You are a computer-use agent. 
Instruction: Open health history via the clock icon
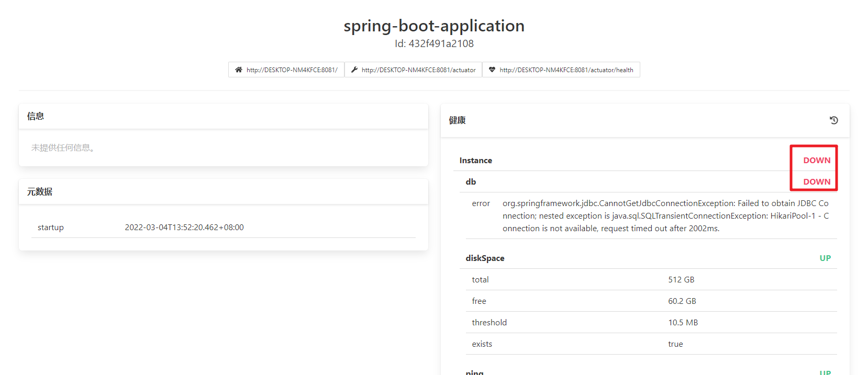coord(834,120)
